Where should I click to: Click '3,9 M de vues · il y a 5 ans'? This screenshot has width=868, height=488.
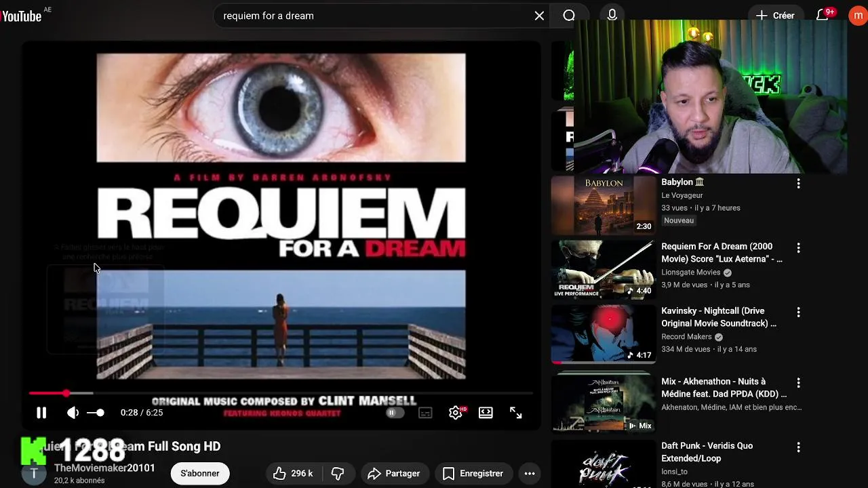(x=705, y=285)
